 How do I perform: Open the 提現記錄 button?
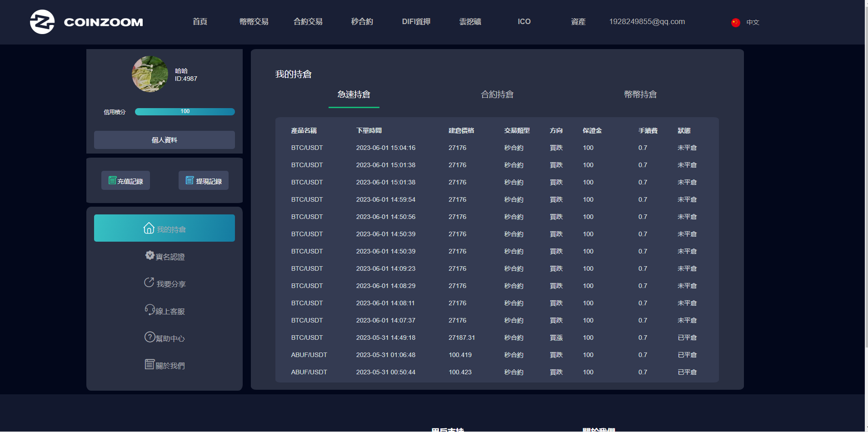[204, 181]
